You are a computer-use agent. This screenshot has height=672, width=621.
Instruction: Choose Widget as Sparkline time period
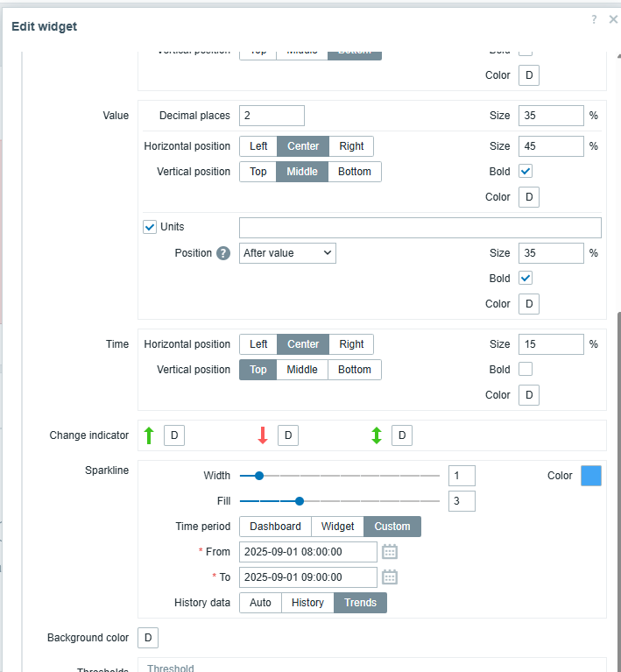pos(337,527)
